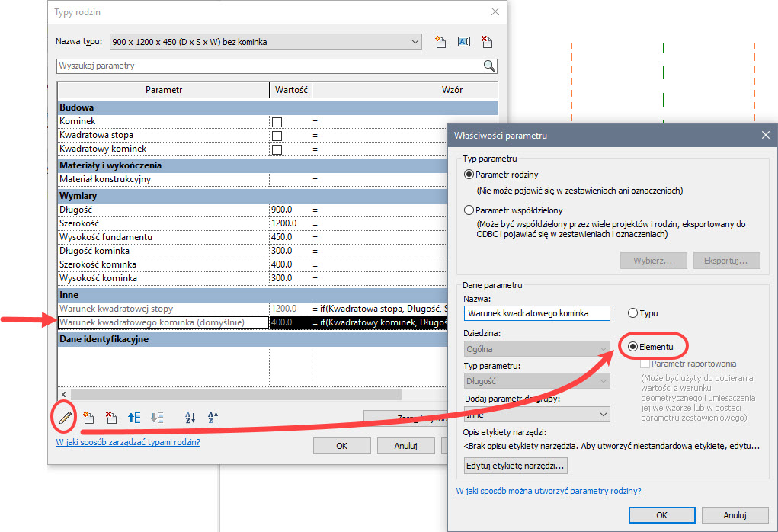Screen dimensions: 778x532
Task: Delete the current family type icon
Action: coord(487,42)
